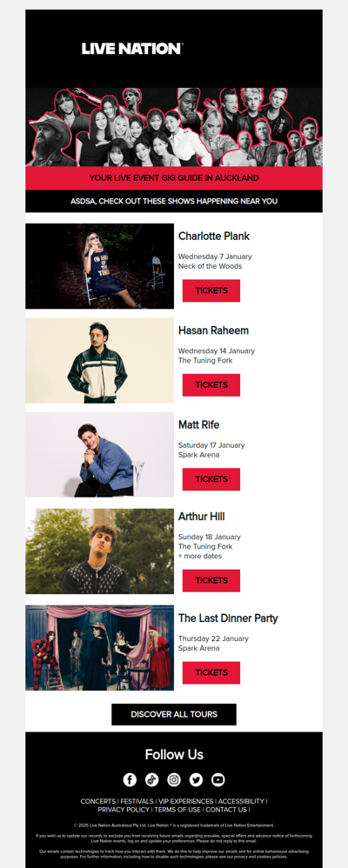The width and height of the screenshot is (348, 868).
Task: Get tickets for Hasan Raheem
Action: tap(211, 384)
